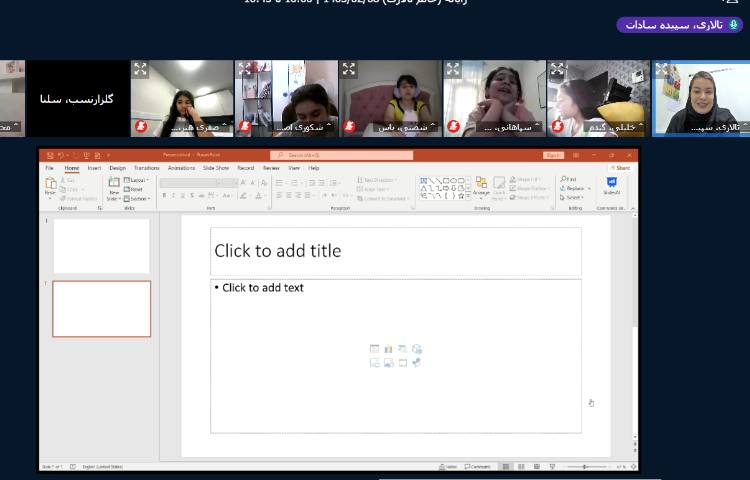The image size is (750, 480).
Task: Expand the webcam with headphones-wearing girl
Action: [349, 69]
